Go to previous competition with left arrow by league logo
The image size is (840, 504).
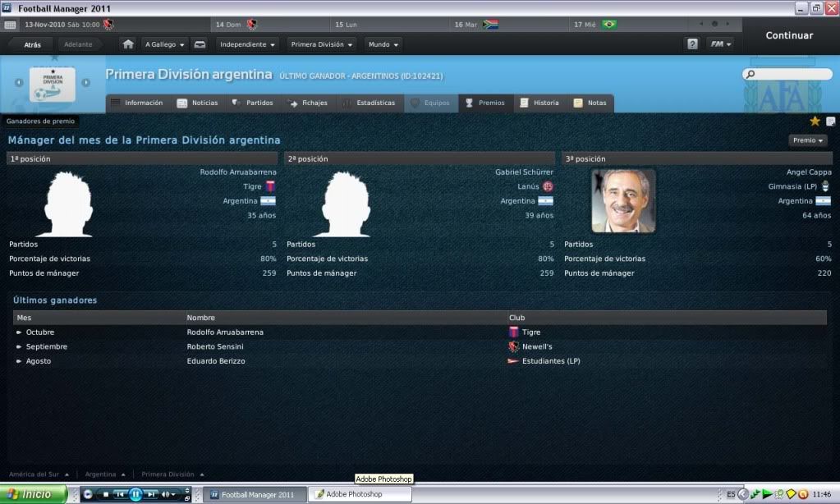click(x=19, y=82)
